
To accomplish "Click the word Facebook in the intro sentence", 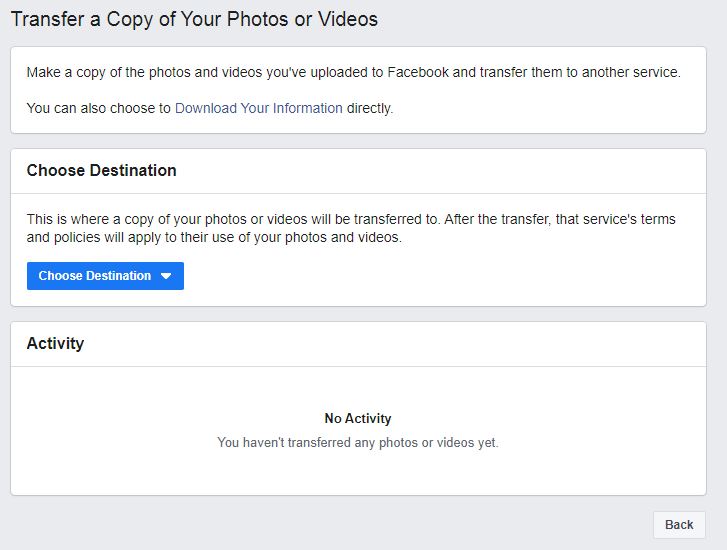I will [418, 72].
